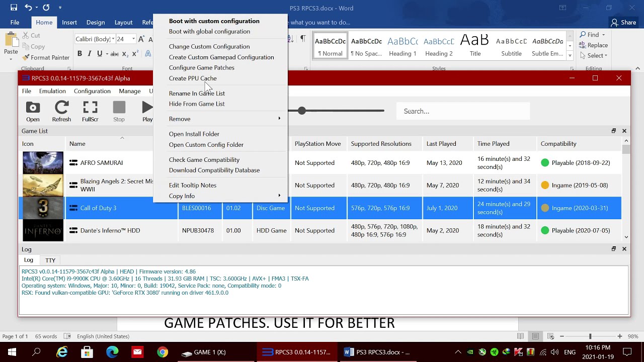
Task: Click Format Painter in Word ribbon
Action: (x=45, y=58)
